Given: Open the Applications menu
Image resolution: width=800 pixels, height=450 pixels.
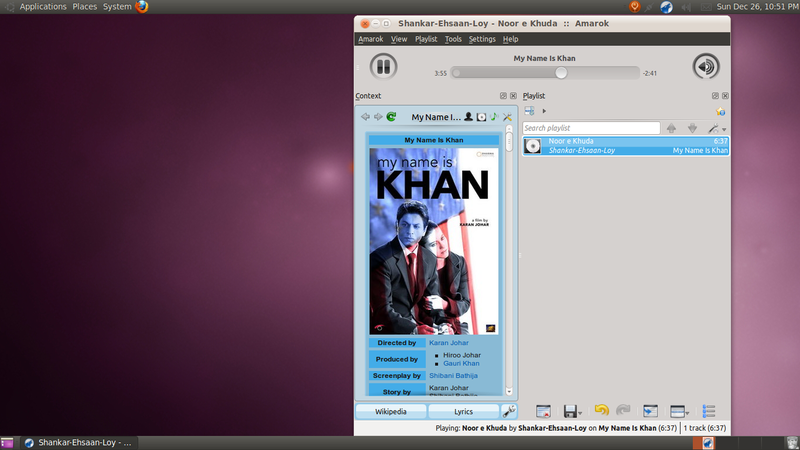Looking at the screenshot, I should coord(43,7).
